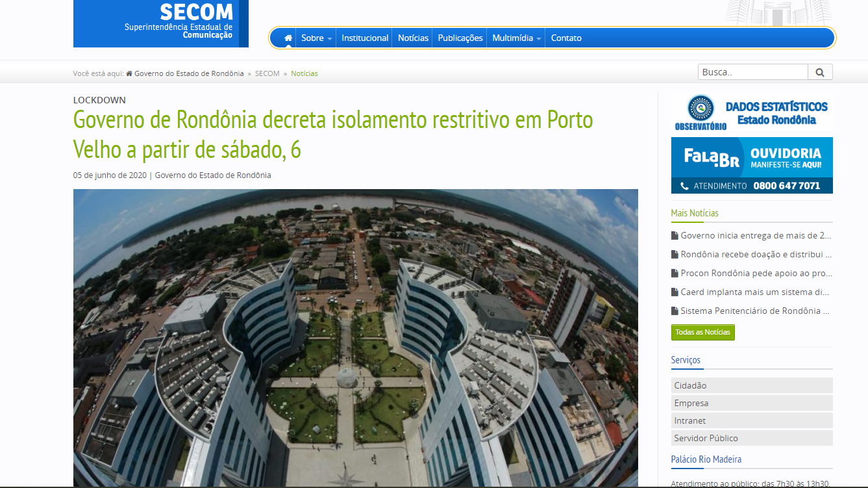The width and height of the screenshot is (868, 488).
Task: Click the SECOM breadcrumb link
Action: click(267, 73)
